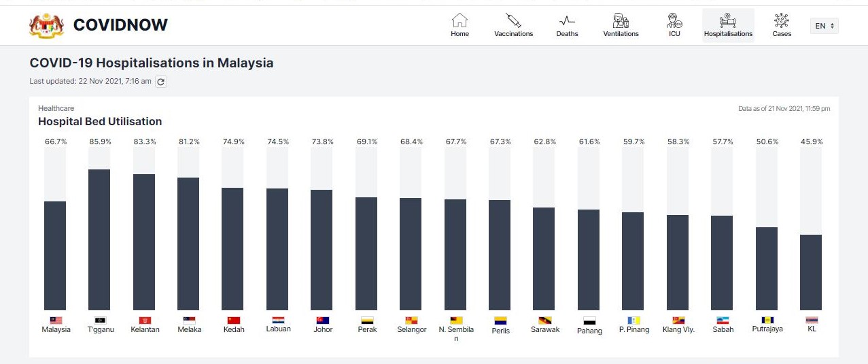This screenshot has height=364, width=868.
Task: Select the Ventilations icon
Action: 621,20
